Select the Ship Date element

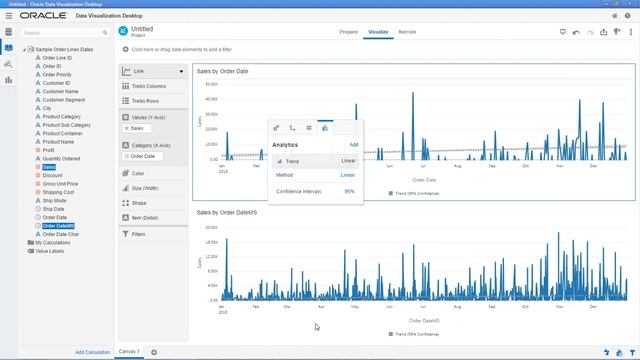point(53,209)
